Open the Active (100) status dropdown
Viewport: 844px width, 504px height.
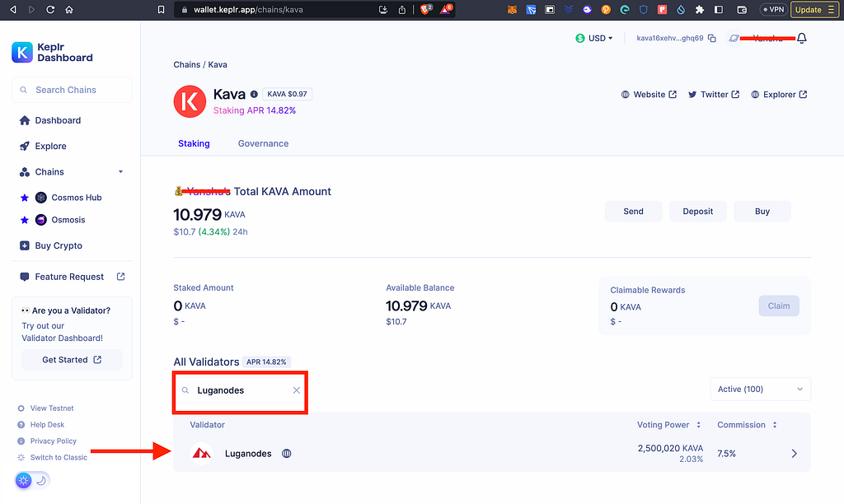[761, 390]
